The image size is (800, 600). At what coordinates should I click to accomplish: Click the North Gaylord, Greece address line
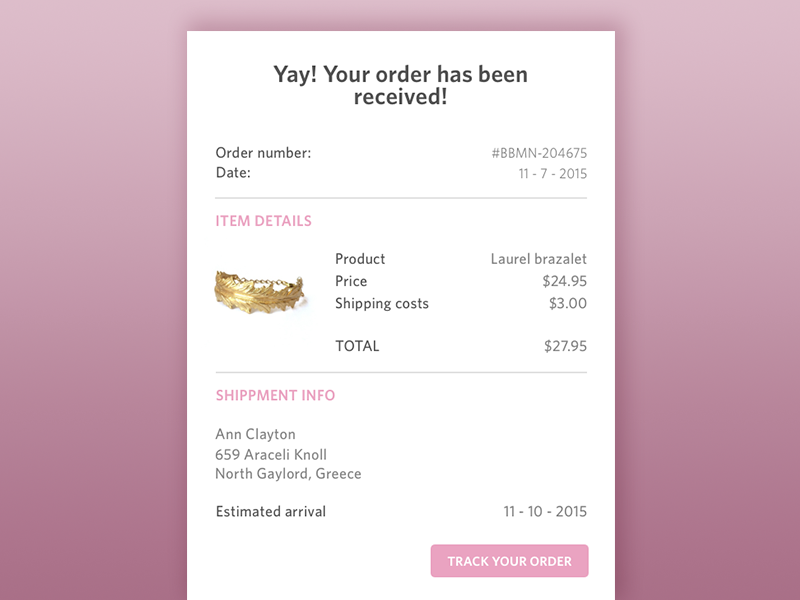tap(288, 474)
